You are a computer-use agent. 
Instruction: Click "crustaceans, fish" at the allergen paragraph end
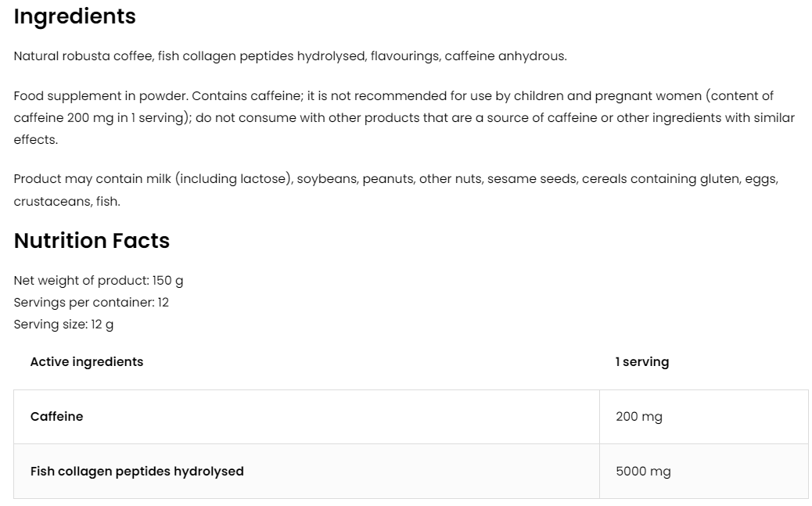point(66,202)
